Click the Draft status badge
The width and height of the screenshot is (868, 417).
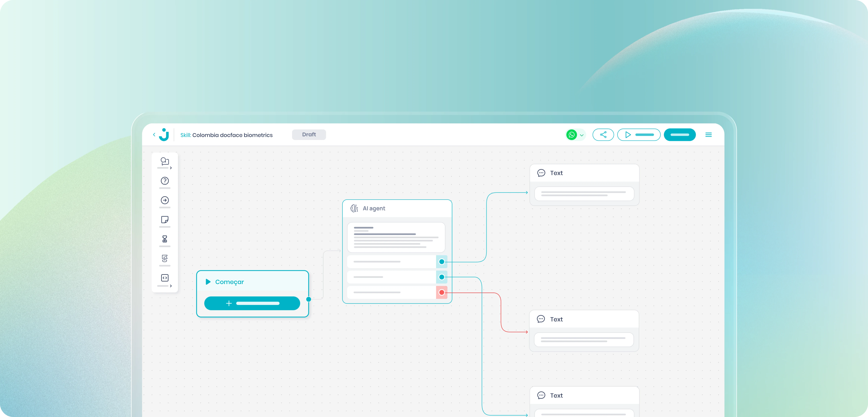pyautogui.click(x=309, y=134)
